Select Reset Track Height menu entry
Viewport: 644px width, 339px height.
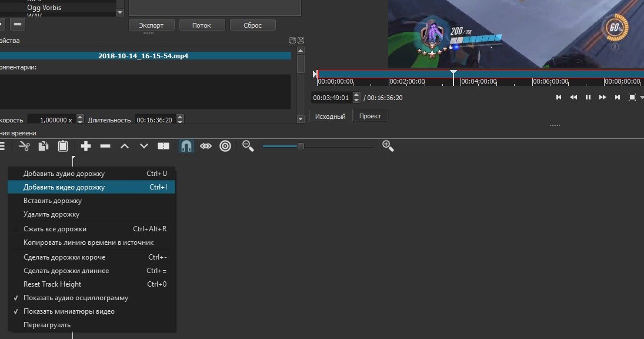coord(92,284)
